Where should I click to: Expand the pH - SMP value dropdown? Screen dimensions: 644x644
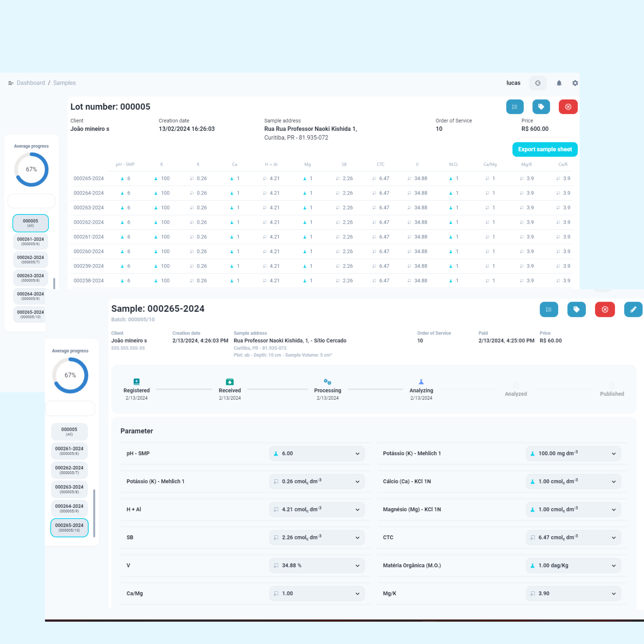pos(317,453)
